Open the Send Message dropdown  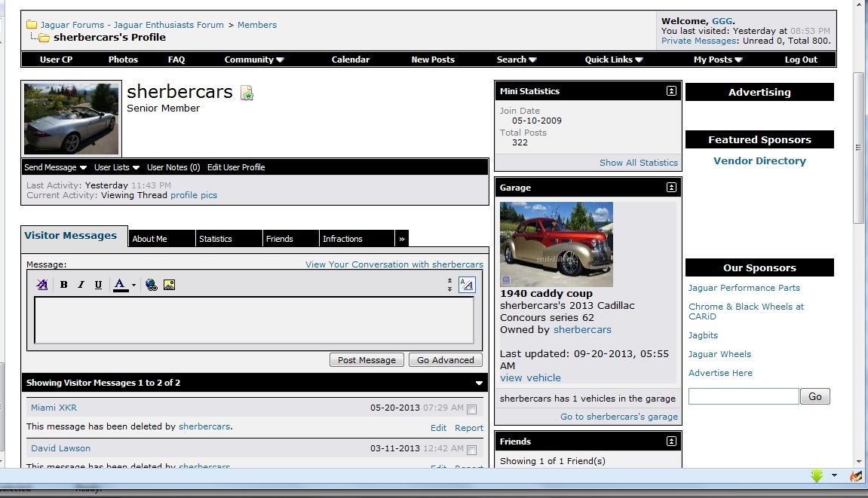point(55,167)
